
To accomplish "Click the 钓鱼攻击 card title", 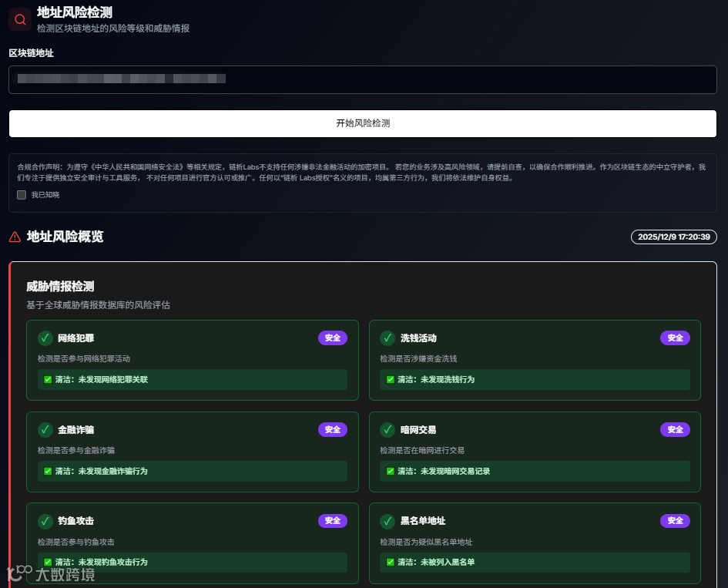I will click(x=75, y=521).
